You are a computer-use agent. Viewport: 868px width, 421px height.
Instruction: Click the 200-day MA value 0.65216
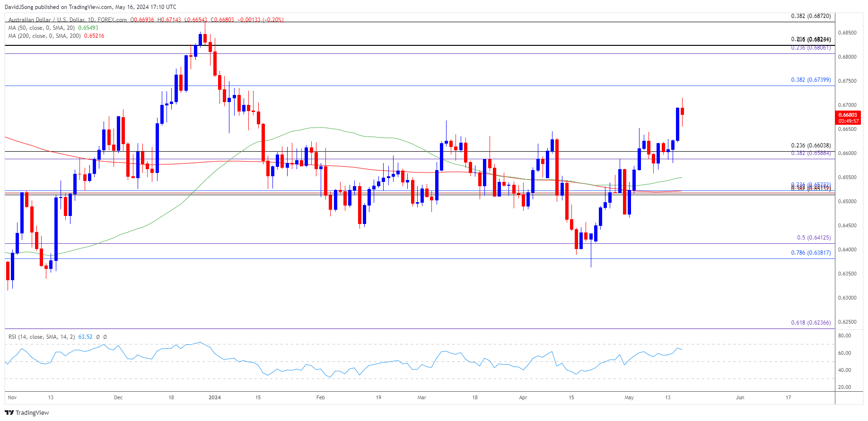point(94,36)
